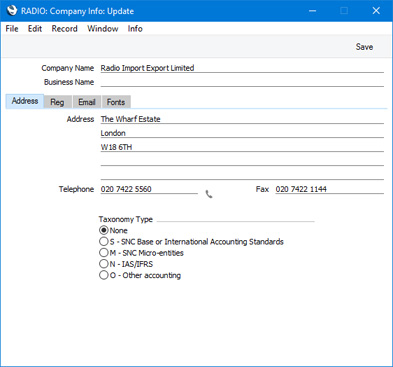The image size is (393, 367).
Task: Open the Record menu
Action: [x=64, y=29]
